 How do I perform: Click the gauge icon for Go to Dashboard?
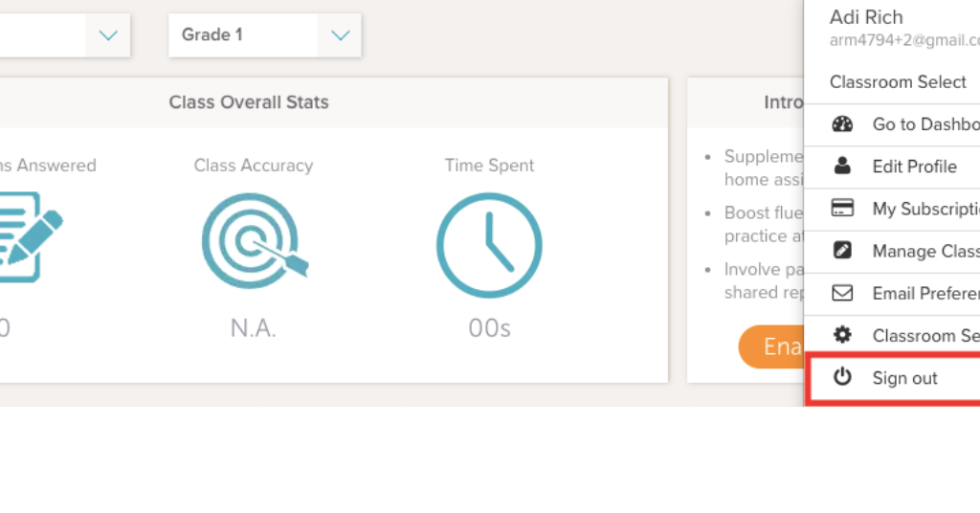[842, 123]
